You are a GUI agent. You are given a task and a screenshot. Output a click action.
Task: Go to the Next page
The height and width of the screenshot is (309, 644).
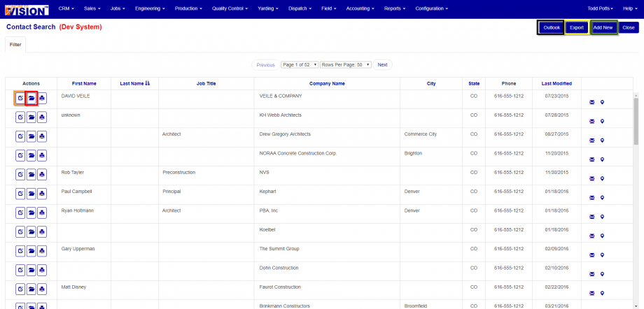coord(382,65)
